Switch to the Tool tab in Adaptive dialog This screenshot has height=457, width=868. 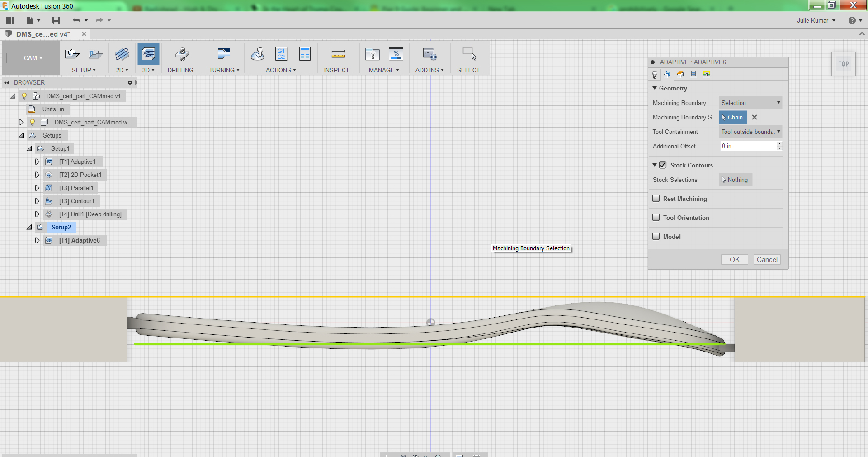(655, 75)
